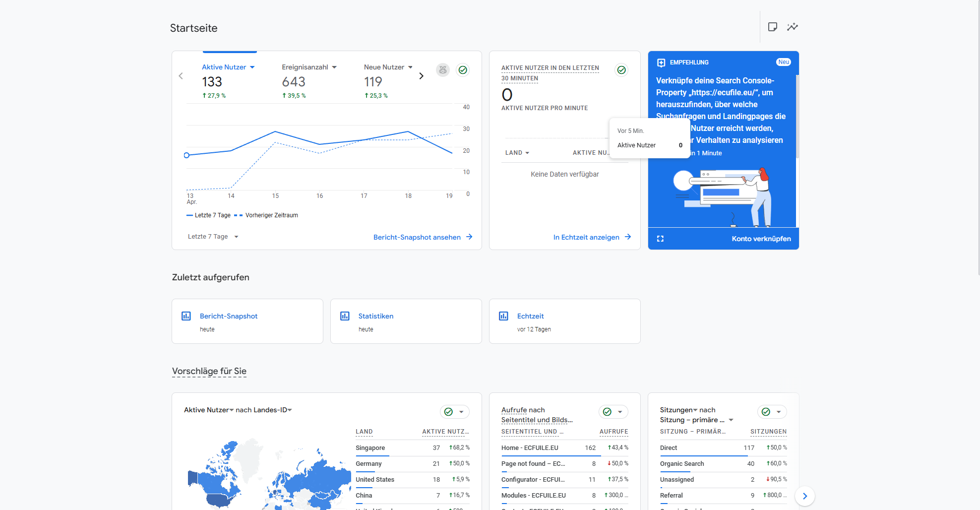Screen dimensions: 980x510
Task: Click the fullscreen icon on the Empfehlung card
Action: click(x=660, y=239)
